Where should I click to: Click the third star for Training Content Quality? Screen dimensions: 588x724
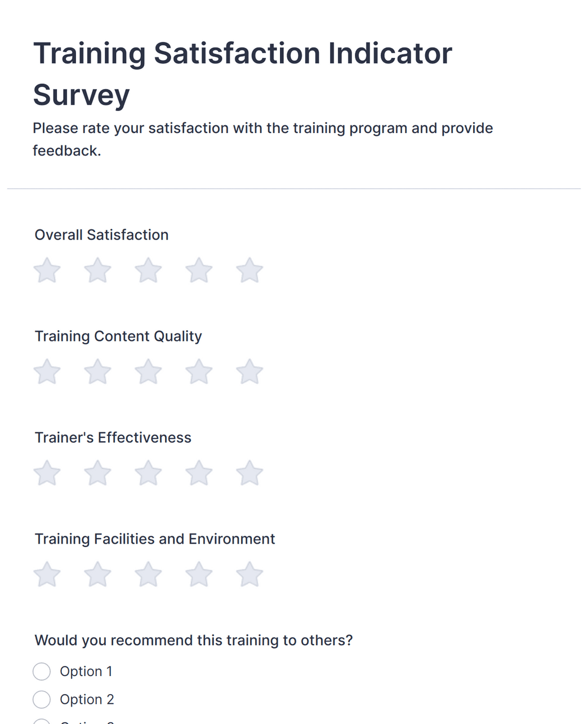tap(148, 371)
